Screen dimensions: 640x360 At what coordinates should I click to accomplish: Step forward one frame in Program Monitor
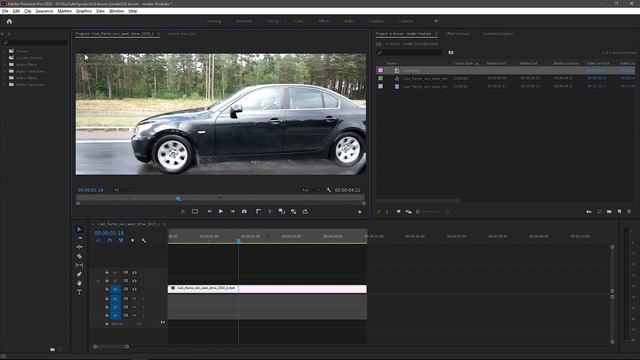pos(232,211)
